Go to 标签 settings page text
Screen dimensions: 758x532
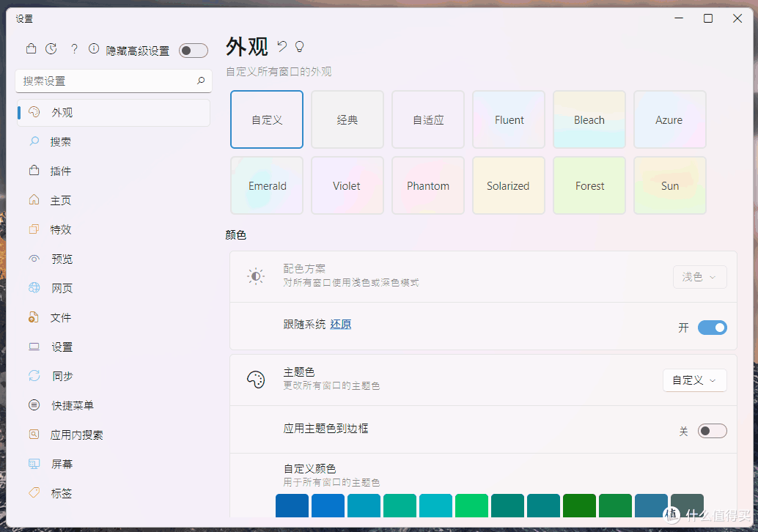62,493
